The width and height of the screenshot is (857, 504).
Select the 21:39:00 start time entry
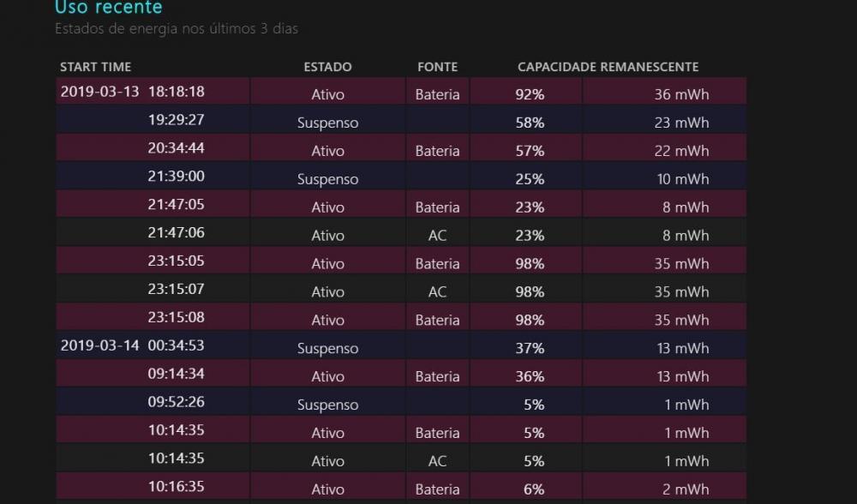pos(176,177)
